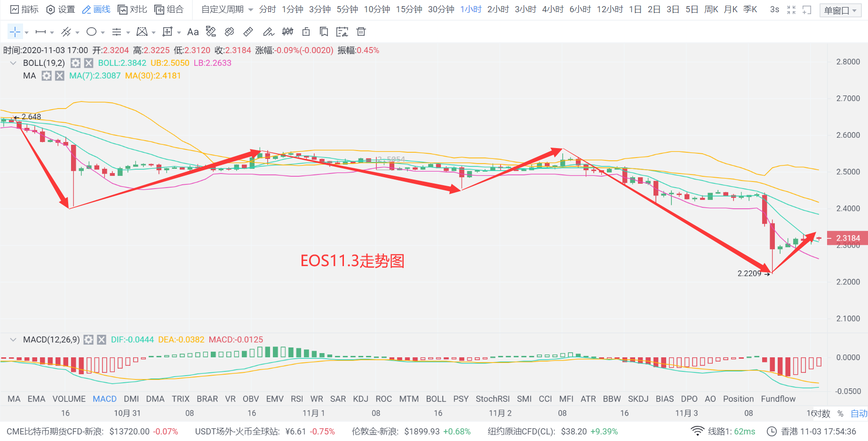868x441 pixels.
Task: Select the KDJ sub-indicator
Action: coord(360,399)
